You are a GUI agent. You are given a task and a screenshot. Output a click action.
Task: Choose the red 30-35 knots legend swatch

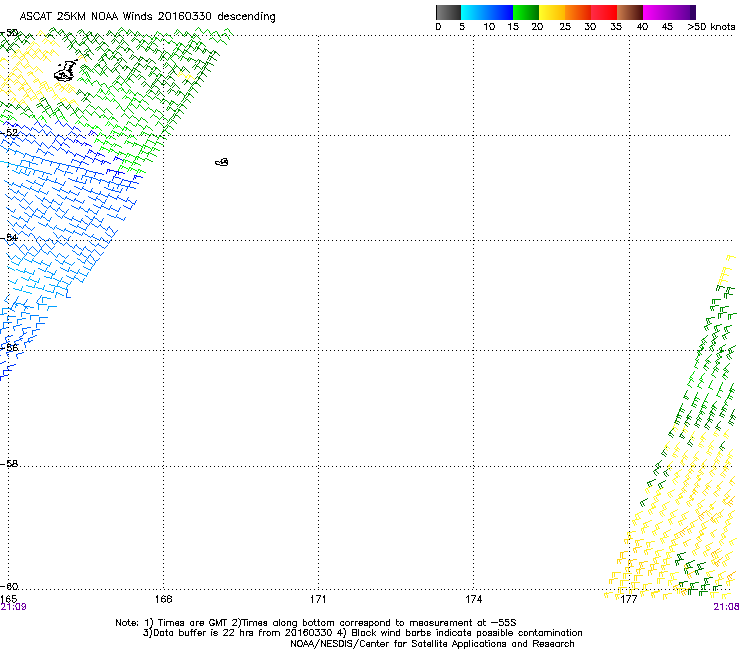tap(604, 12)
